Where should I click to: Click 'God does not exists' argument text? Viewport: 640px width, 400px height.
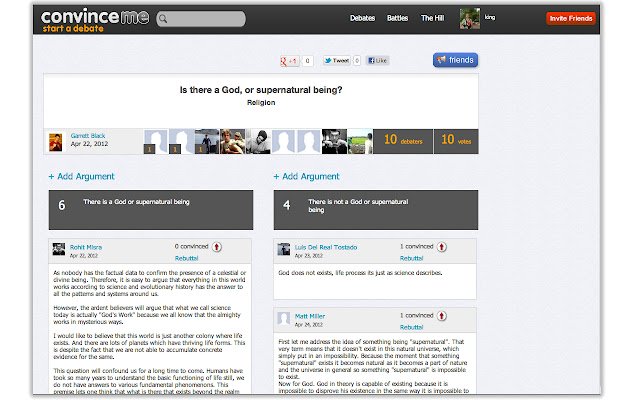tap(360, 273)
